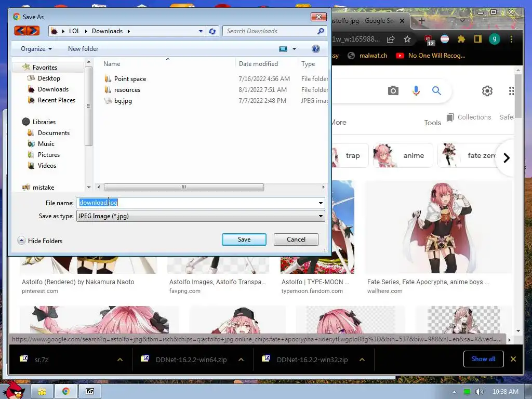Open Save As dialog help
This screenshot has height=399, width=532.
point(315,49)
